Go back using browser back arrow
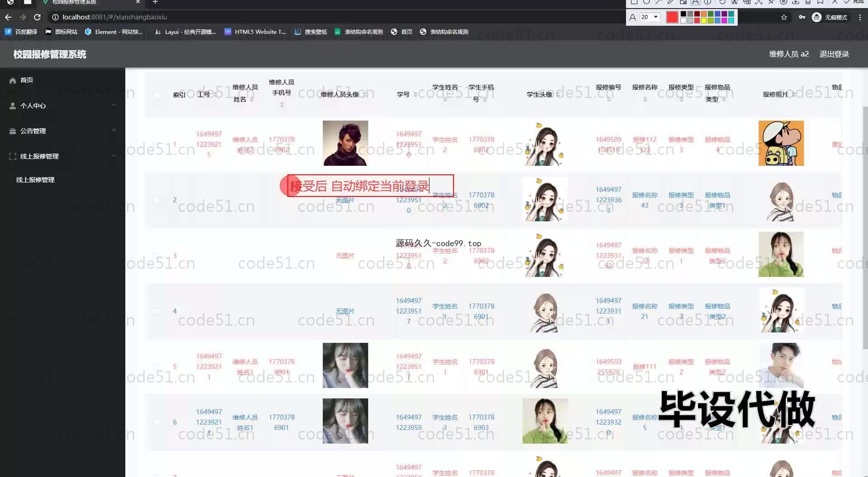The width and height of the screenshot is (868, 477). (8, 17)
